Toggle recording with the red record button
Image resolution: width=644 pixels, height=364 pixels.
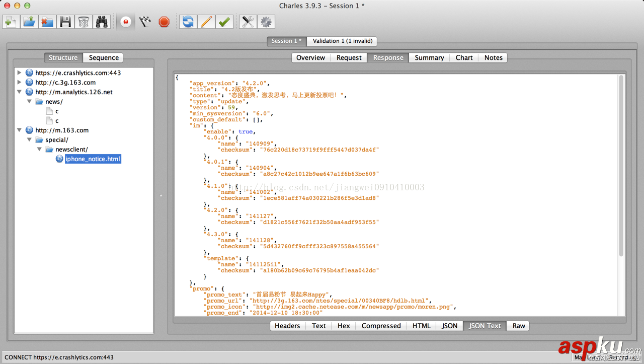click(x=126, y=22)
